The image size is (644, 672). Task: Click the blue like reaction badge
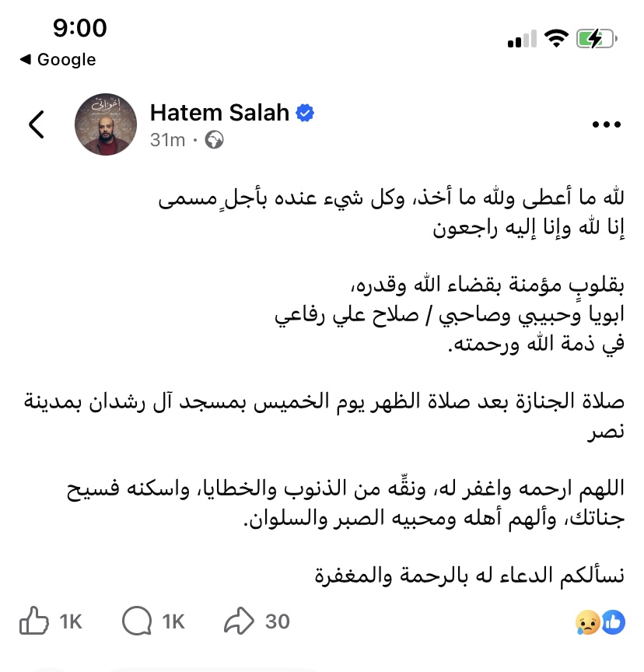(x=612, y=621)
